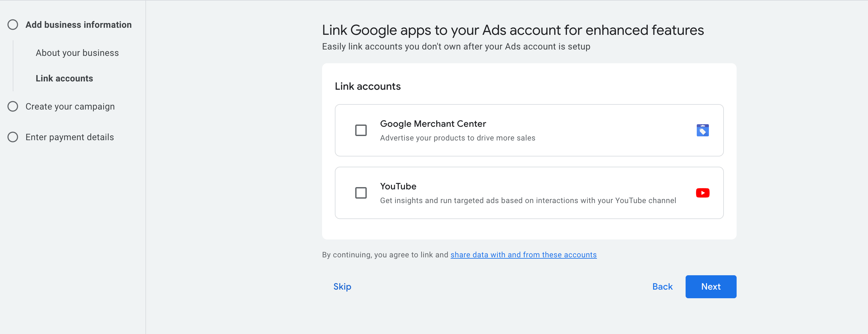Click the 'Link accounts' card heading
The height and width of the screenshot is (334, 868).
coord(367,86)
